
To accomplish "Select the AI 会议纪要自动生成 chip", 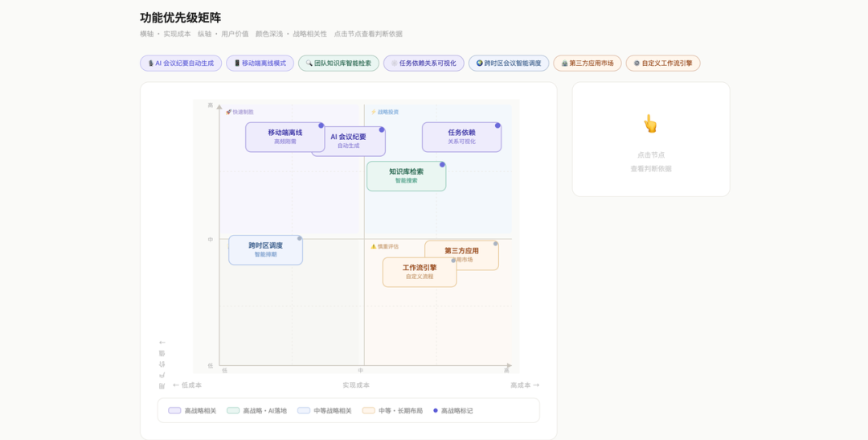I will [x=181, y=64].
